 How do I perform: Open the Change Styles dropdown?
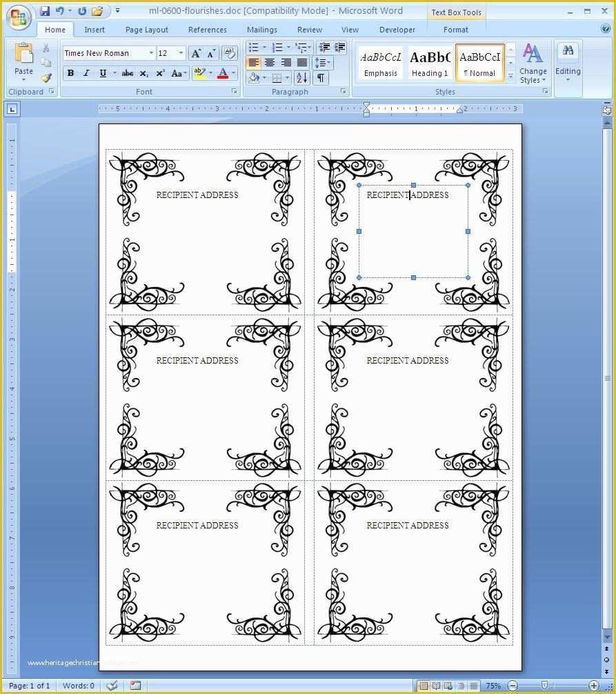tap(533, 66)
